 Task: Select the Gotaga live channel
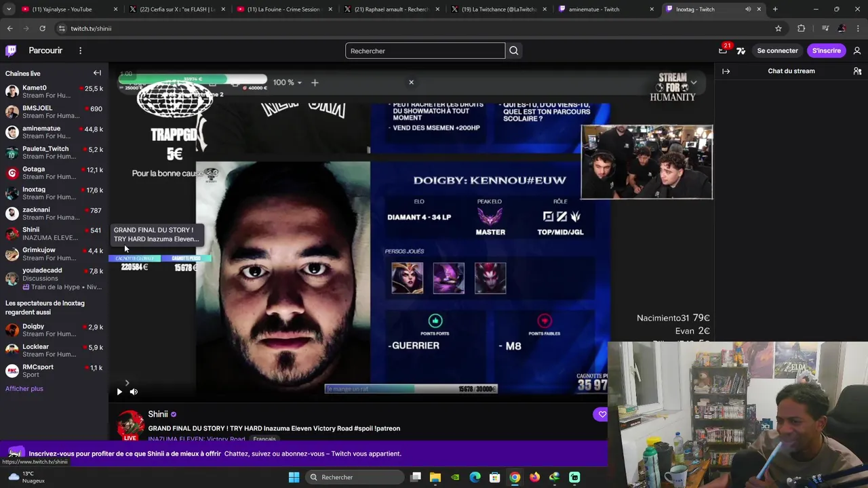(54, 173)
